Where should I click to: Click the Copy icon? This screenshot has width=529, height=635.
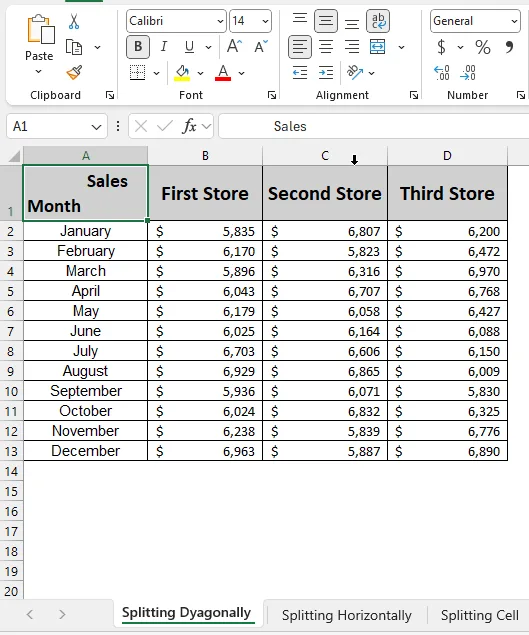point(74,47)
